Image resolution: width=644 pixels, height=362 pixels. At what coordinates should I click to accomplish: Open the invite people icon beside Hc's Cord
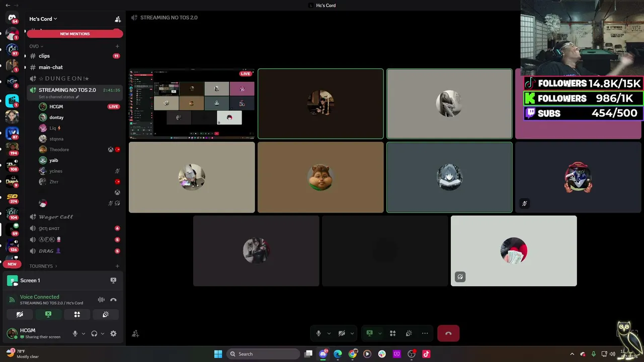(118, 19)
